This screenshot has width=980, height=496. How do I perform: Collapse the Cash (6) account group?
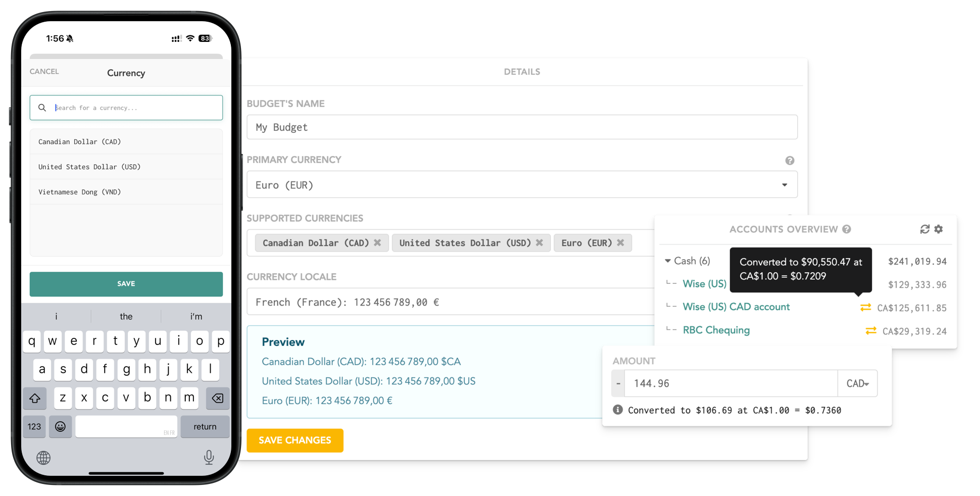coord(668,261)
